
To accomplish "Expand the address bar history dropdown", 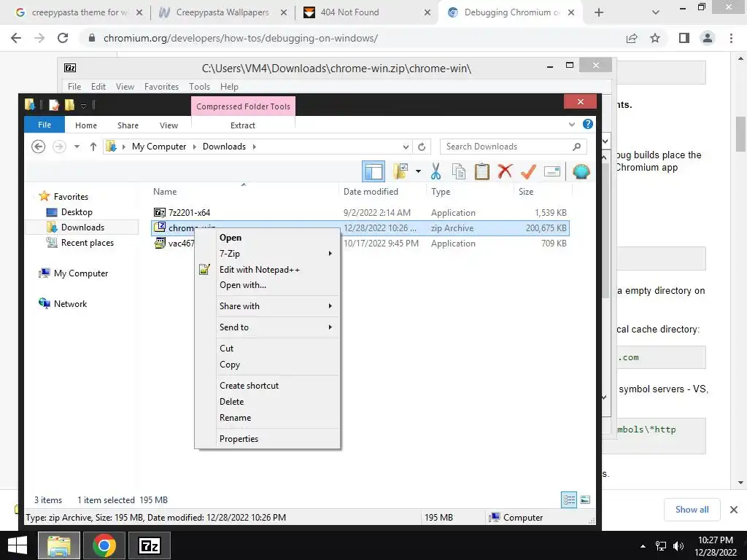I will coord(406,147).
